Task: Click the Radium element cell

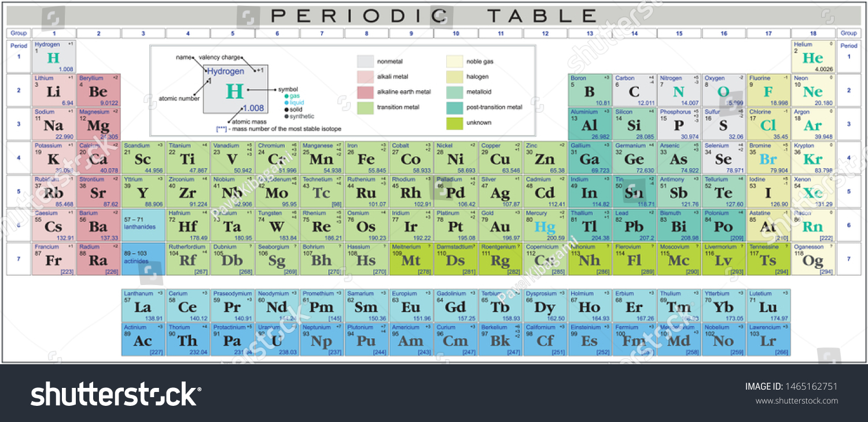Action: [98, 259]
